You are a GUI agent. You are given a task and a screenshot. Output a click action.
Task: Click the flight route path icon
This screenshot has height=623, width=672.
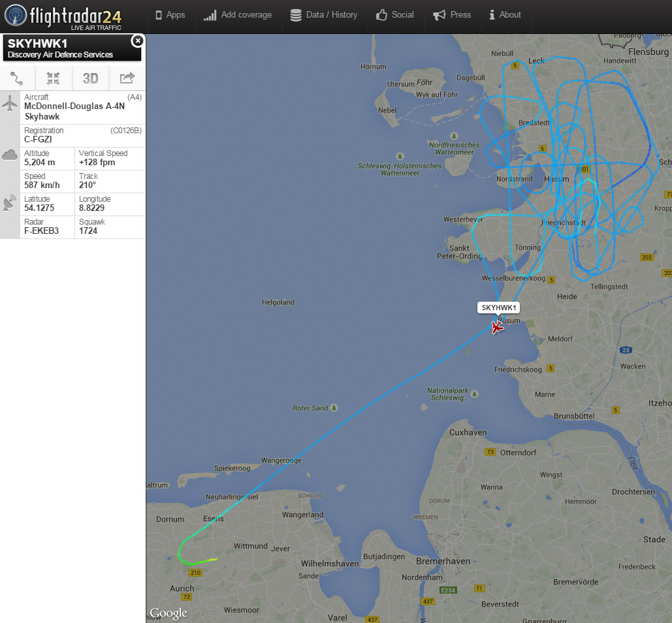(x=17, y=78)
